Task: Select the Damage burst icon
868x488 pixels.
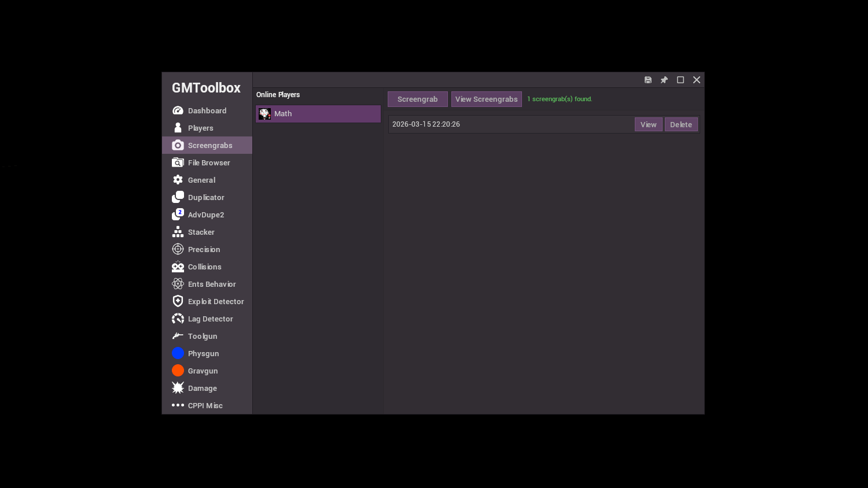Action: (x=178, y=388)
